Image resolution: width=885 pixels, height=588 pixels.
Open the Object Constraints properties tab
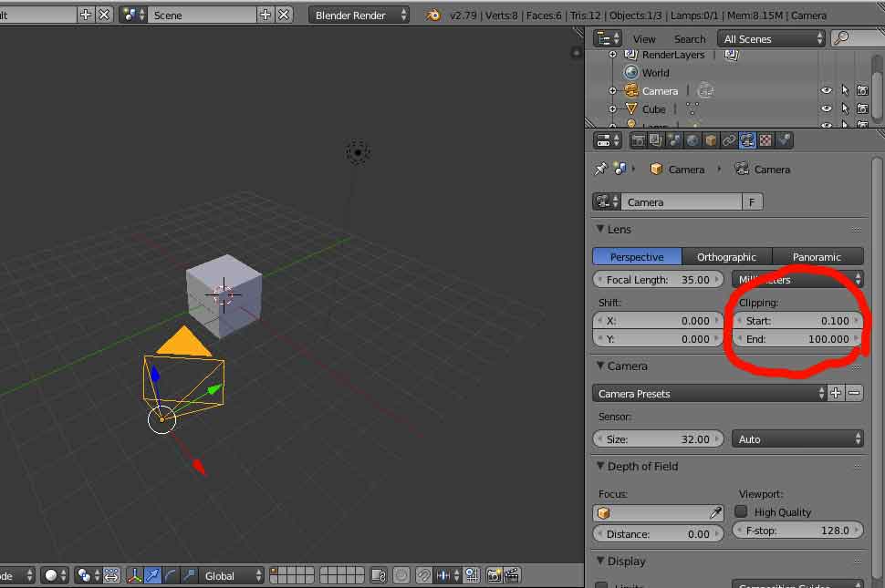tap(729, 140)
